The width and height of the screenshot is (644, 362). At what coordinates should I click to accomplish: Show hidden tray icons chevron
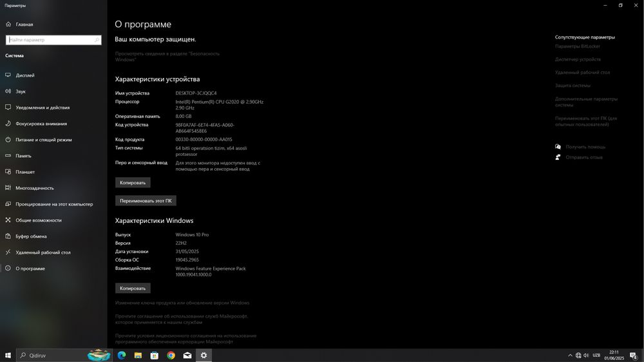(x=570, y=356)
